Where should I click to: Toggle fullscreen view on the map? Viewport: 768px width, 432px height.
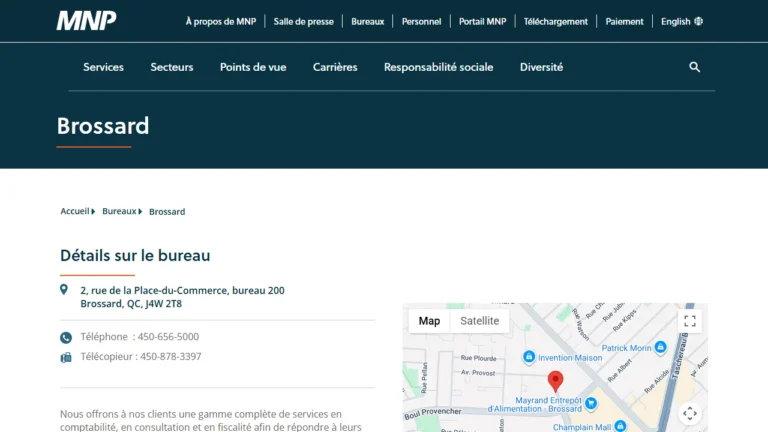tap(690, 321)
